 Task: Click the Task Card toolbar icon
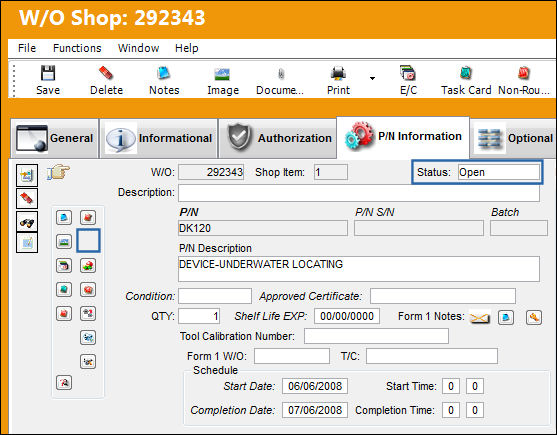(466, 73)
